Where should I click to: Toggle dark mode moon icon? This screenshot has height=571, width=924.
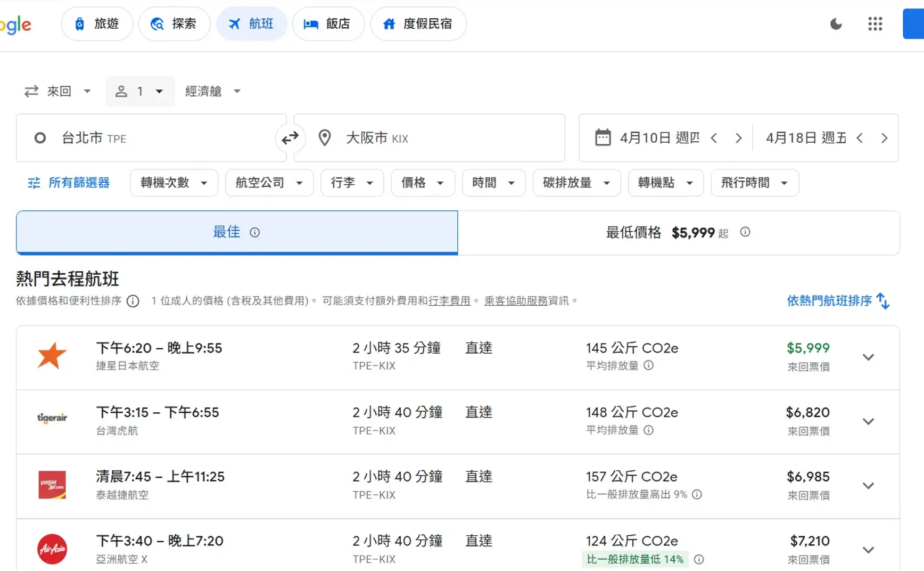point(836,24)
